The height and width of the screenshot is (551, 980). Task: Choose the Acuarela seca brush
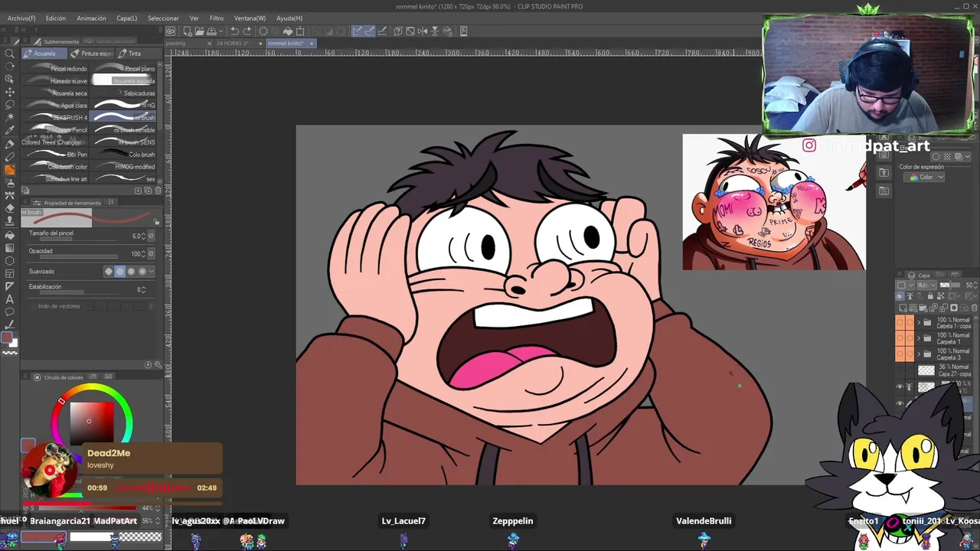coord(57,93)
